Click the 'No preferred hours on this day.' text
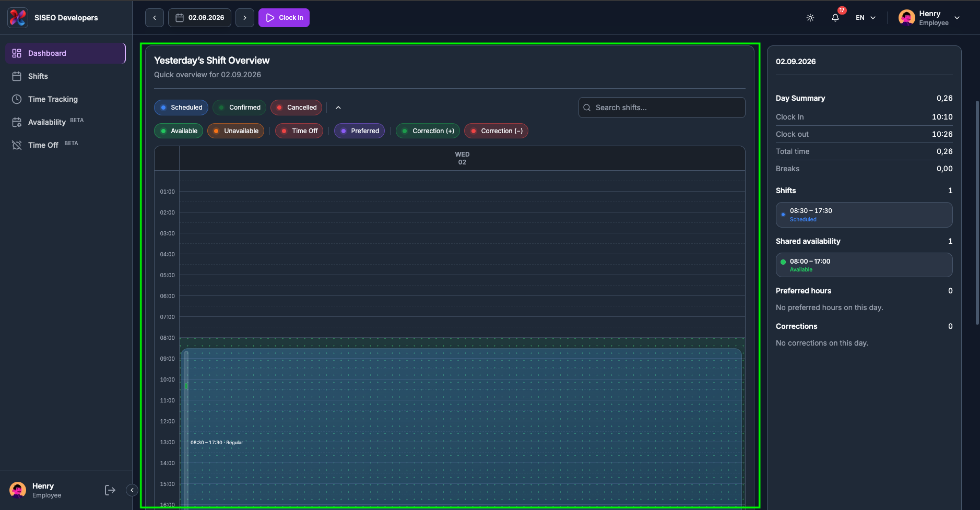Viewport: 980px width, 510px height. pyautogui.click(x=830, y=307)
